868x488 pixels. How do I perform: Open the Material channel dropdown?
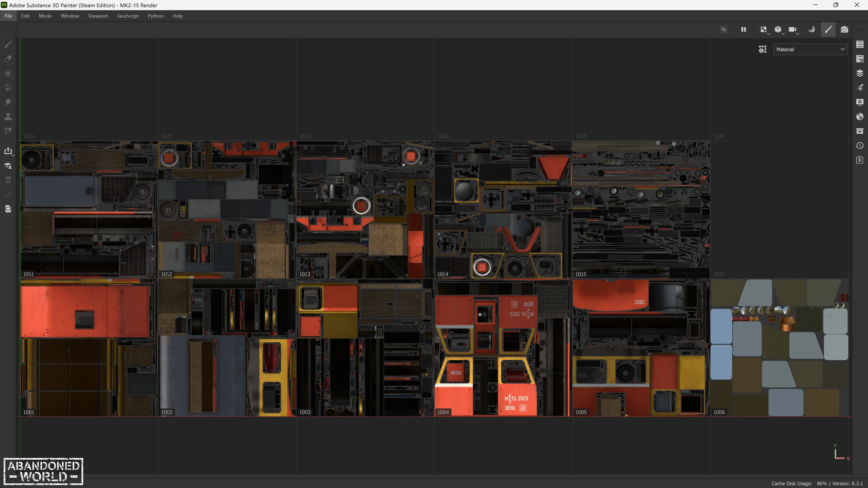pyautogui.click(x=810, y=49)
